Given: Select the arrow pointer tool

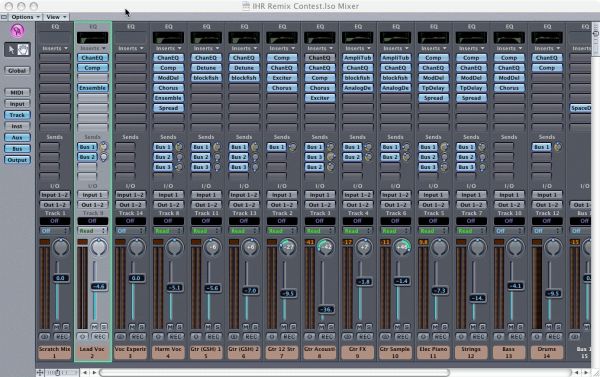Looking at the screenshot, I should [x=11, y=49].
